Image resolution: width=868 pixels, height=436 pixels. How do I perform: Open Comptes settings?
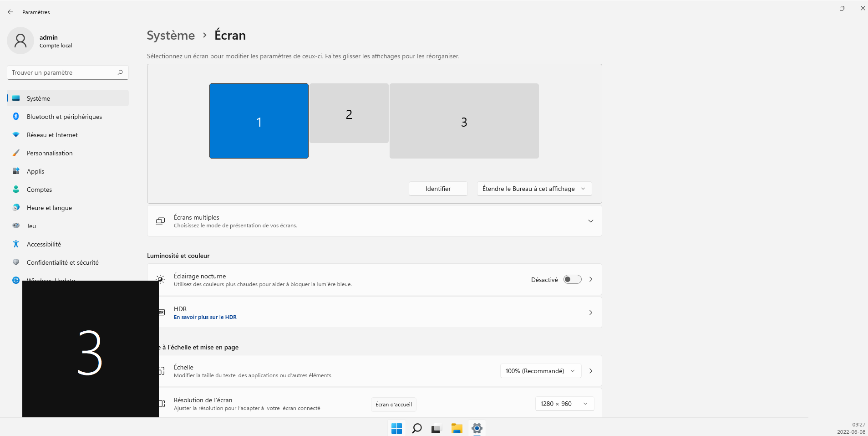[x=39, y=189]
